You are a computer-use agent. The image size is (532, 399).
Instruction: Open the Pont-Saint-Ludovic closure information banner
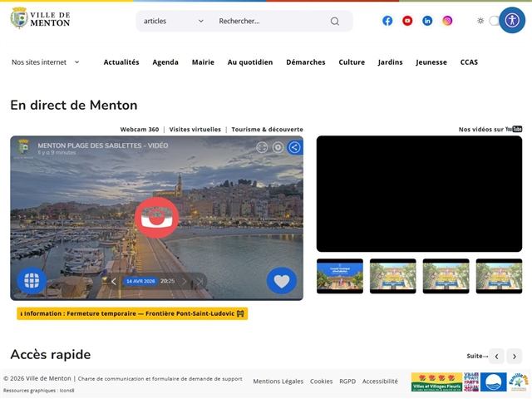click(132, 313)
